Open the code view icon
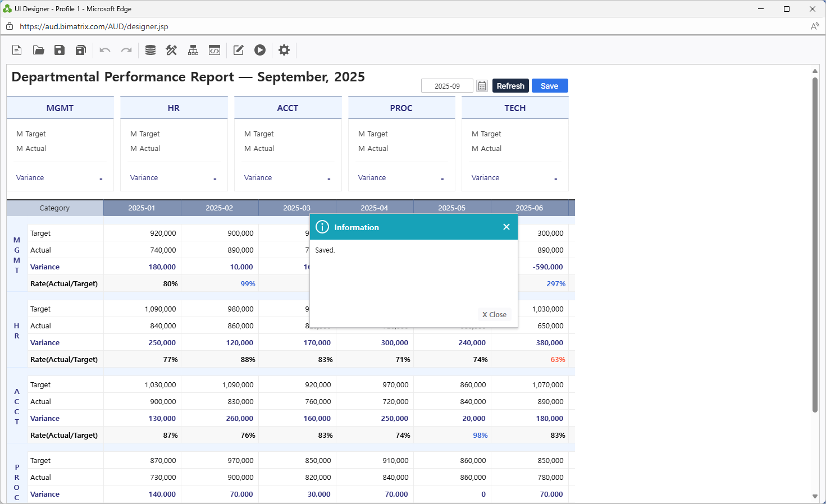826x504 pixels. click(215, 50)
